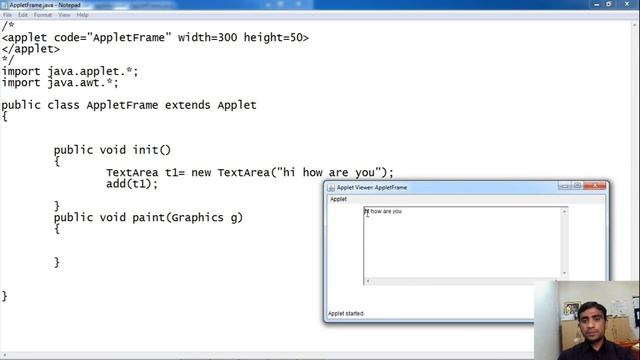This screenshot has height=360, width=640.
Task: Close the Applet Viewer window
Action: 595,186
